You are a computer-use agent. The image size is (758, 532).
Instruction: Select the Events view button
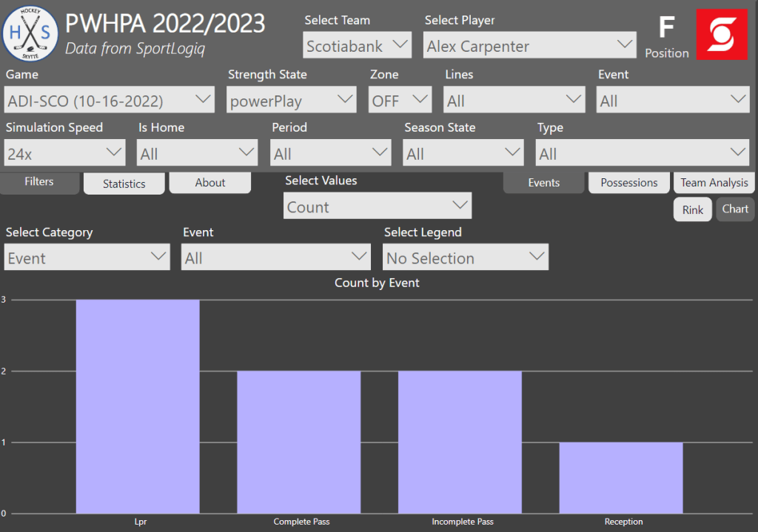coord(543,183)
